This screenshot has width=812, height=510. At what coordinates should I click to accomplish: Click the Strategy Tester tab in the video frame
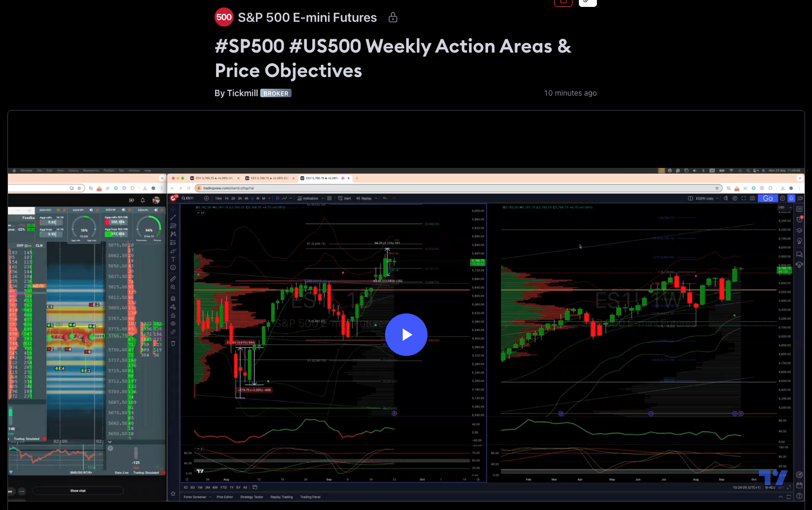[252, 497]
